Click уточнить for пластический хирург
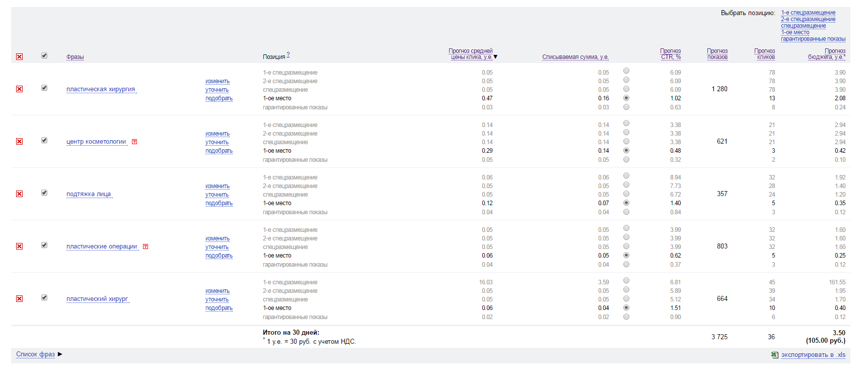This screenshot has width=868, height=371. (217, 299)
